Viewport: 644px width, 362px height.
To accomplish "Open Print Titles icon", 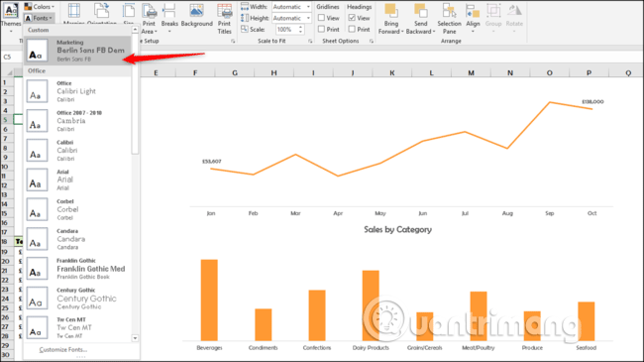I will tap(224, 11).
